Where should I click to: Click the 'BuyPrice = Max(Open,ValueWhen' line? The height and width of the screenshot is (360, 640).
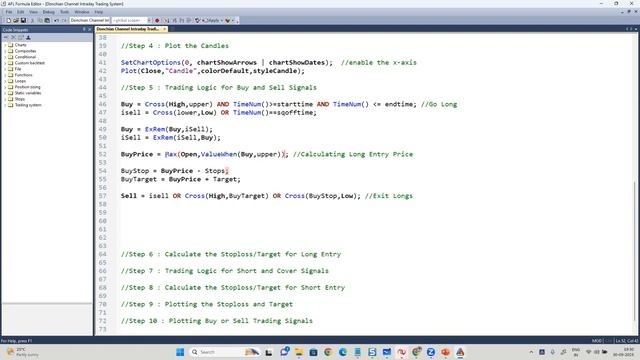267,154
